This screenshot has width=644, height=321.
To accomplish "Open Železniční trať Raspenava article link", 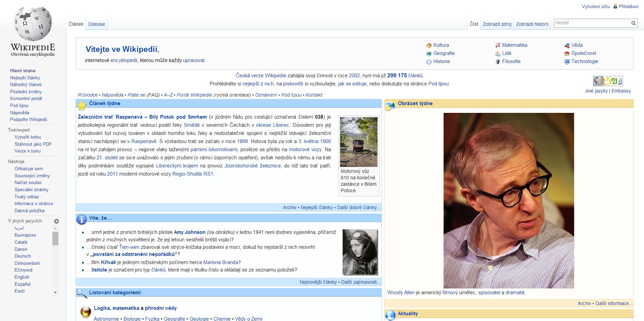I will tap(142, 117).
